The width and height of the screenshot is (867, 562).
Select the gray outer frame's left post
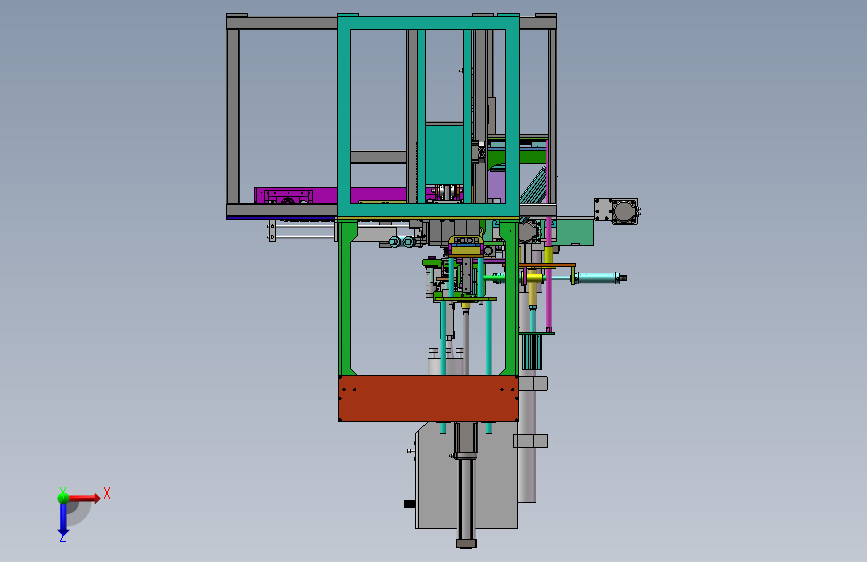233,116
